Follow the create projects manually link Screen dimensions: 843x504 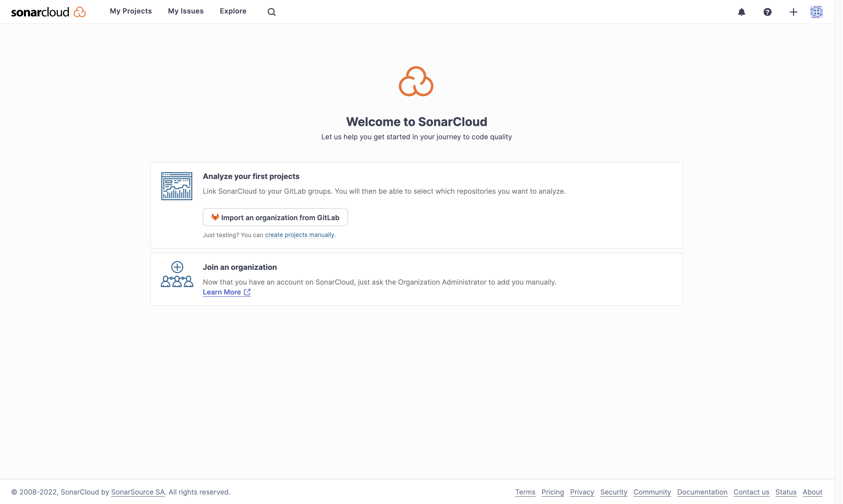coord(300,235)
